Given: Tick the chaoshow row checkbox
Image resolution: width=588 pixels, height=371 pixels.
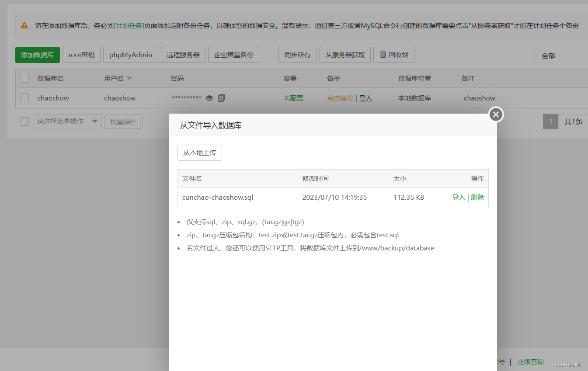Looking at the screenshot, I should coord(24,98).
